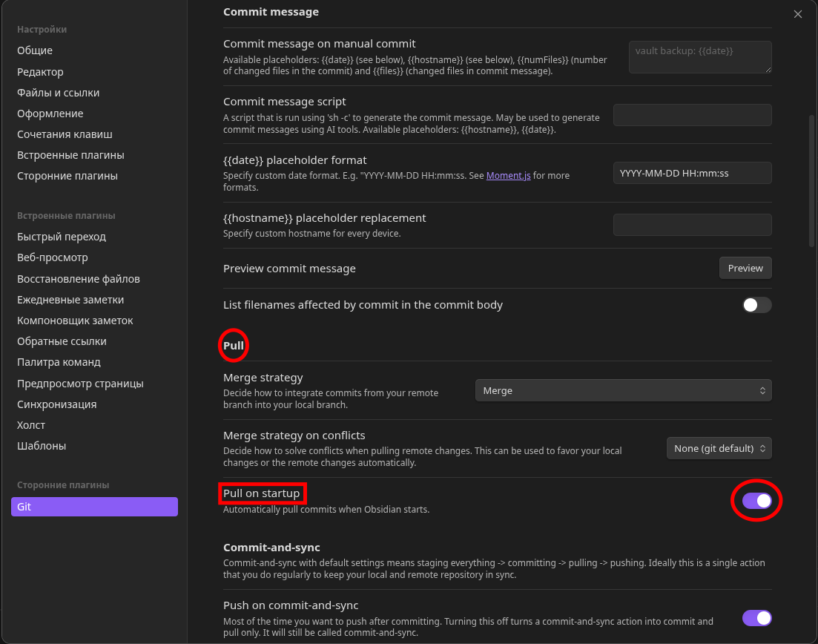This screenshot has width=818, height=644.
Task: Select Сочетания клавиш in sidebar
Action: [x=65, y=134]
